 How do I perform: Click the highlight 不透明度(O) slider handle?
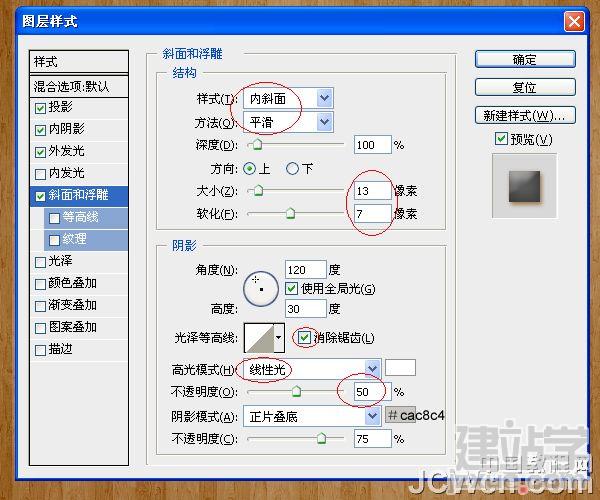pyautogui.click(x=296, y=391)
